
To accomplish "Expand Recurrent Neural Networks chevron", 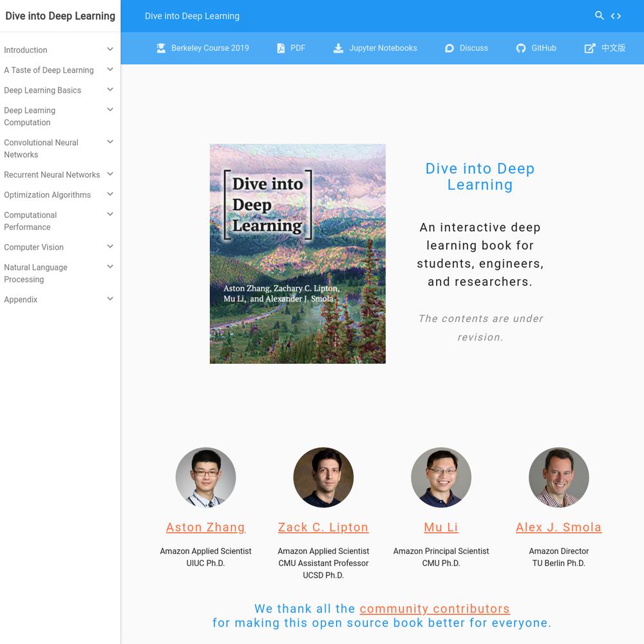I will pyautogui.click(x=110, y=174).
